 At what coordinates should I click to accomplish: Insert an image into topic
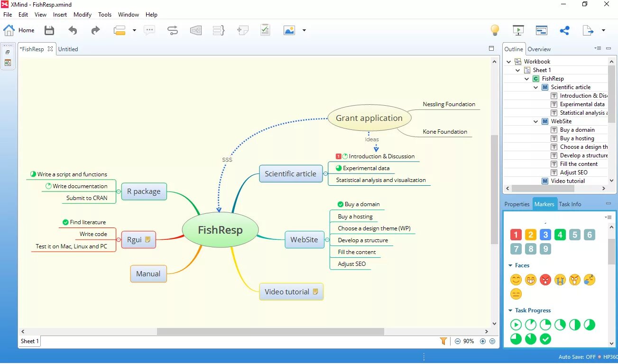click(289, 30)
